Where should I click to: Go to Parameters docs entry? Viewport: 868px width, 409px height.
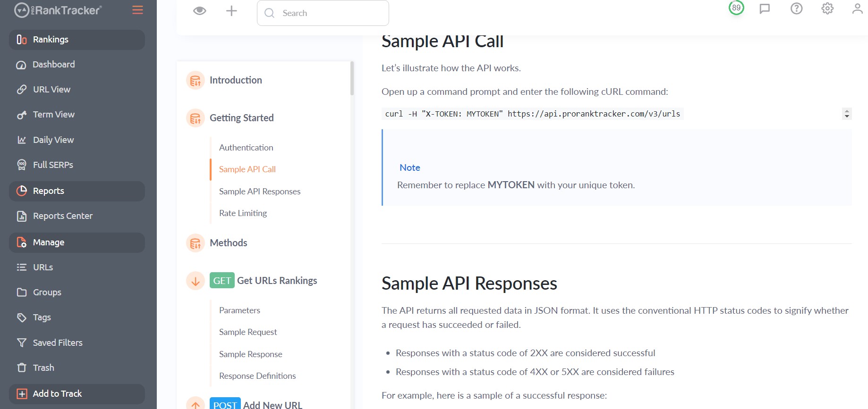239,310
